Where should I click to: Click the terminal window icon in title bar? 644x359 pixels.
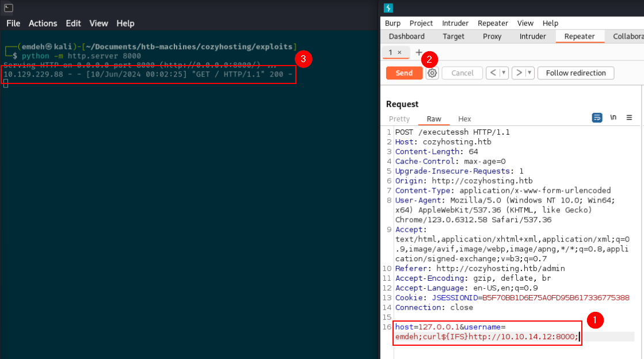pyautogui.click(x=8, y=8)
